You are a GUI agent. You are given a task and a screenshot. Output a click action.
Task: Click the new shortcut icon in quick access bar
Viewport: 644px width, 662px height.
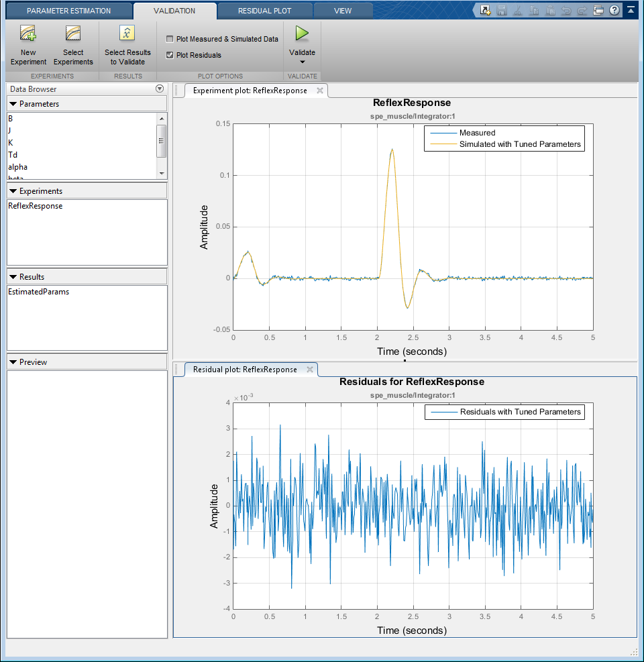pos(485,10)
